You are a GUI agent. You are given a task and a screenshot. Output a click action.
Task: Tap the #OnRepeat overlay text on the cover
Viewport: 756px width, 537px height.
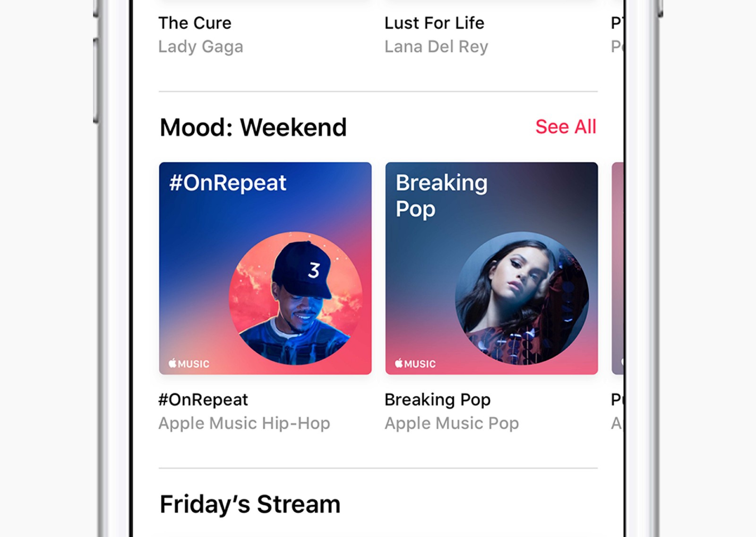[228, 183]
